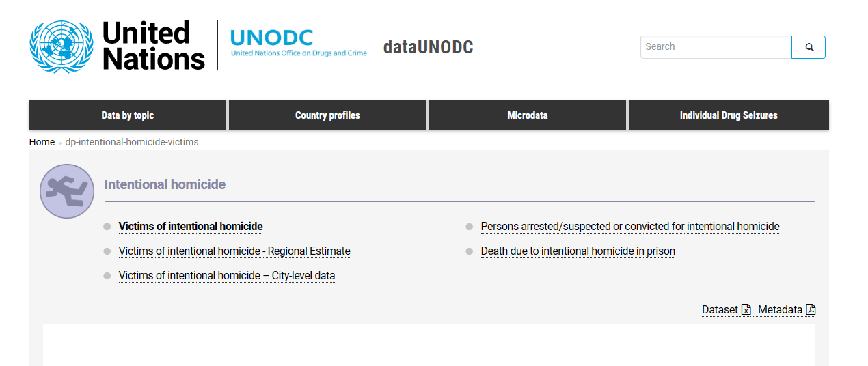Open the Country profiles menu
The image size is (868, 366).
pyautogui.click(x=327, y=115)
